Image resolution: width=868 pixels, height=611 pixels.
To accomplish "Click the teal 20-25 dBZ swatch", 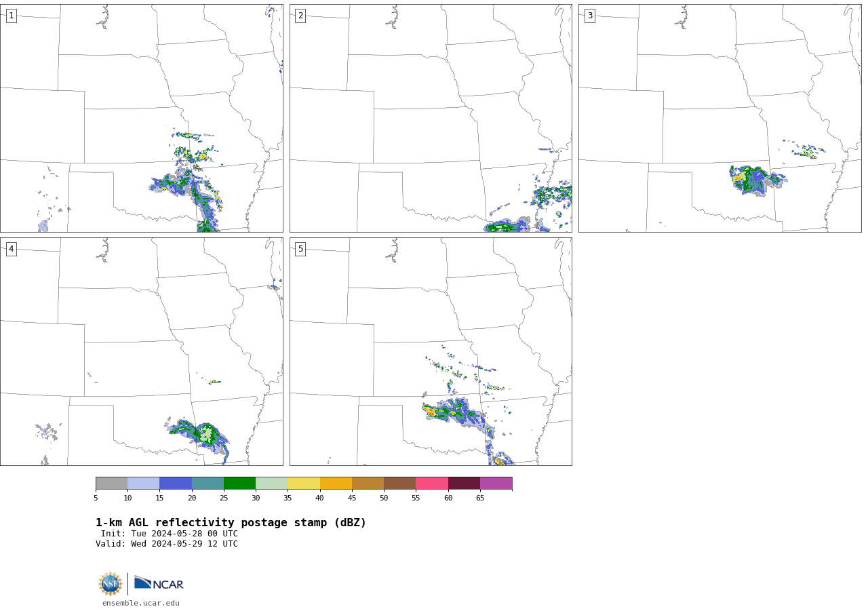I will pyautogui.click(x=208, y=483).
